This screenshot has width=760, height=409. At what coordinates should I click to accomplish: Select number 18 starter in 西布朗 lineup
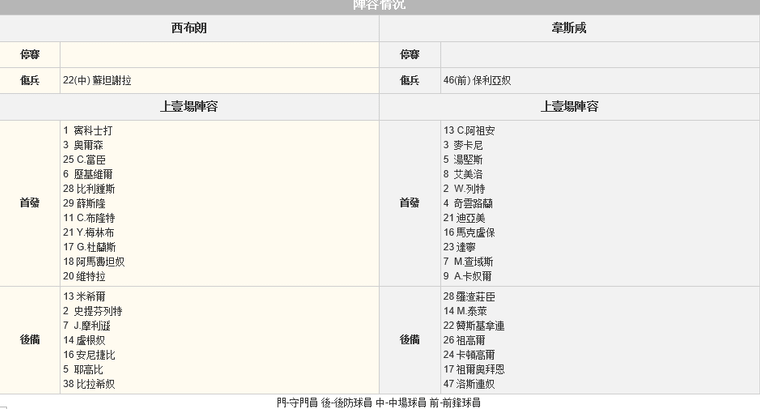pos(94,262)
